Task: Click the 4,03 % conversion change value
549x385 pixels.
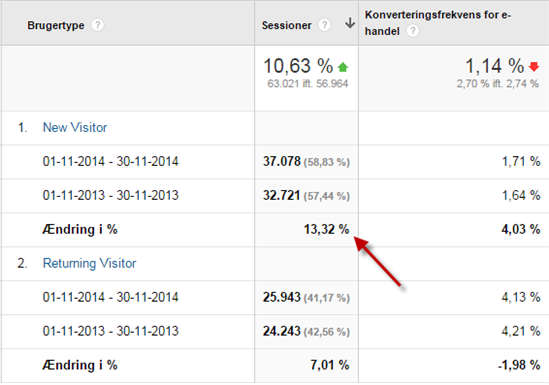Action: [521, 230]
